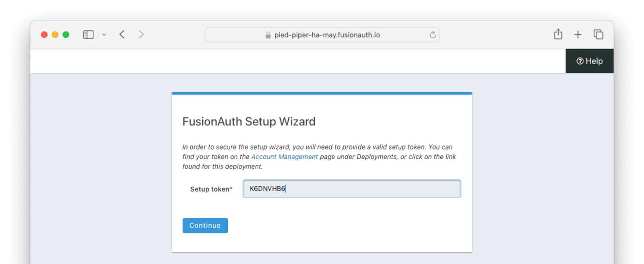Go back with the browser back arrow
Viewport: 644px width, 264px height.
click(122, 35)
